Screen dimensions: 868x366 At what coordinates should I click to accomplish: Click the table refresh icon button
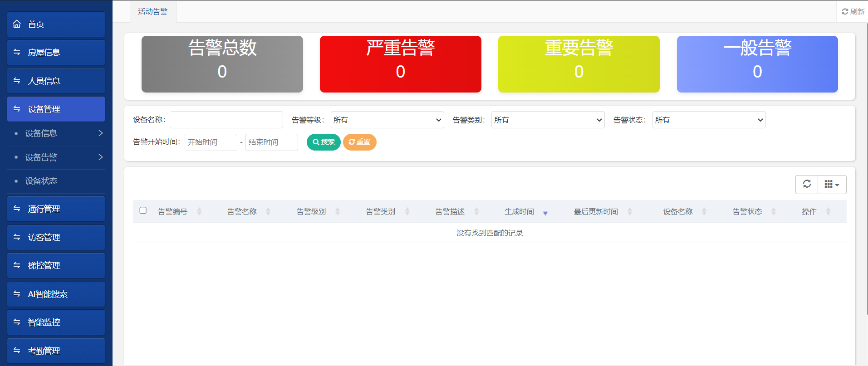807,184
